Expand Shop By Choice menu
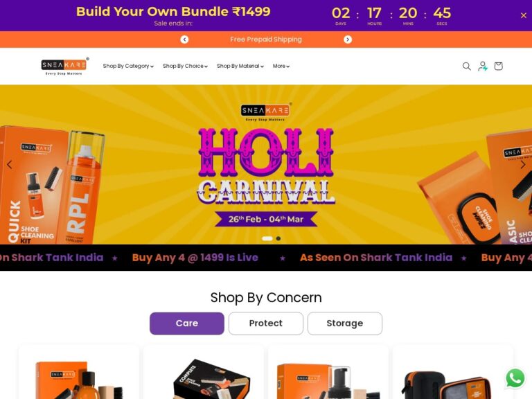The height and width of the screenshot is (399, 532). (x=185, y=66)
